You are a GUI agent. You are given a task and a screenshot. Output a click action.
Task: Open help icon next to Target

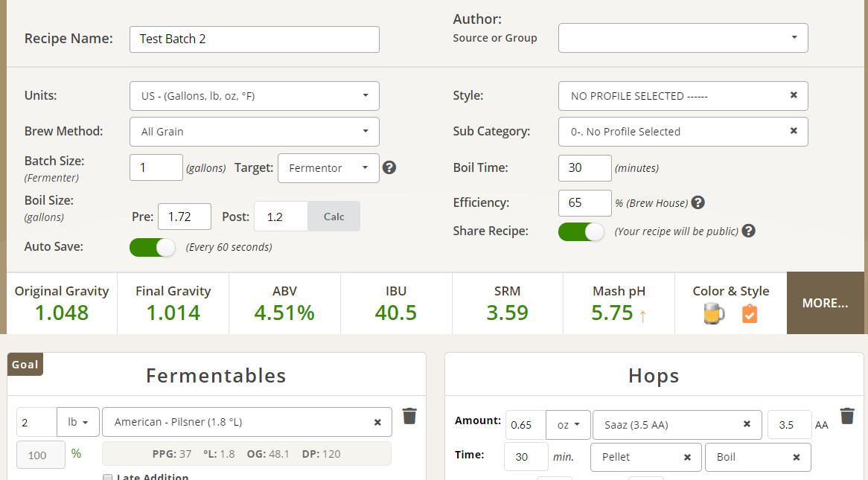click(x=389, y=167)
